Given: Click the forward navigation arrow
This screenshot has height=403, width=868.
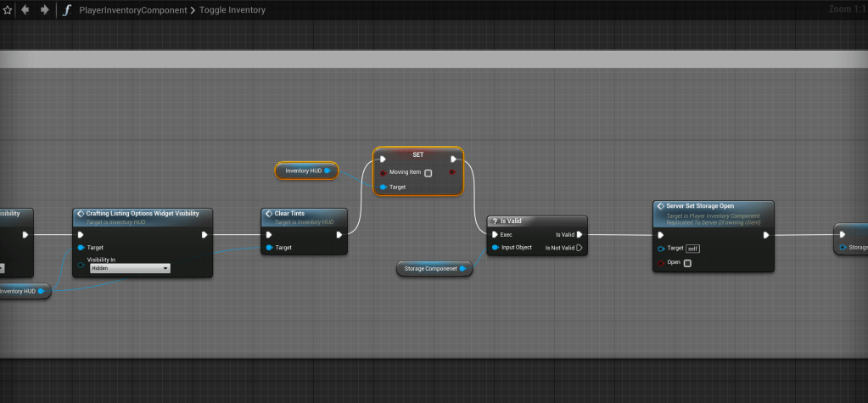Looking at the screenshot, I should pos(45,10).
